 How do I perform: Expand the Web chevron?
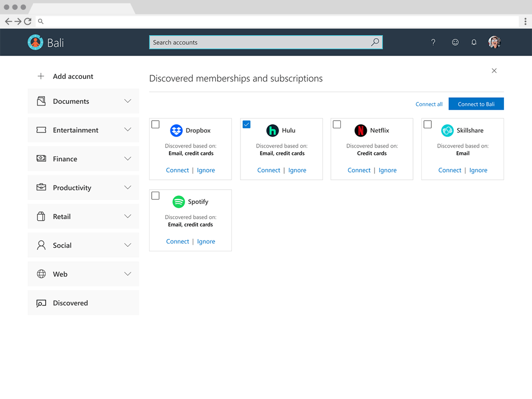128,274
